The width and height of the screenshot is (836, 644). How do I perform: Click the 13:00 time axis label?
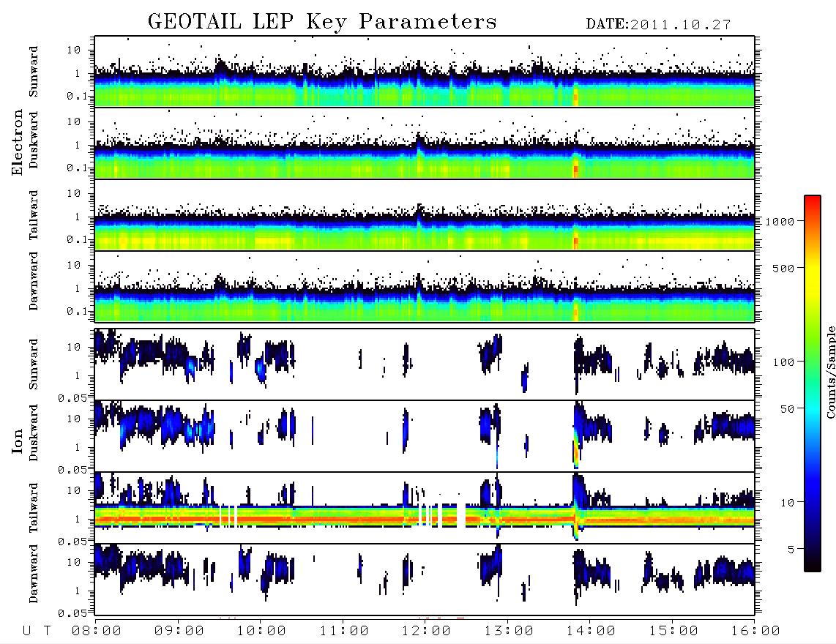pos(509,631)
